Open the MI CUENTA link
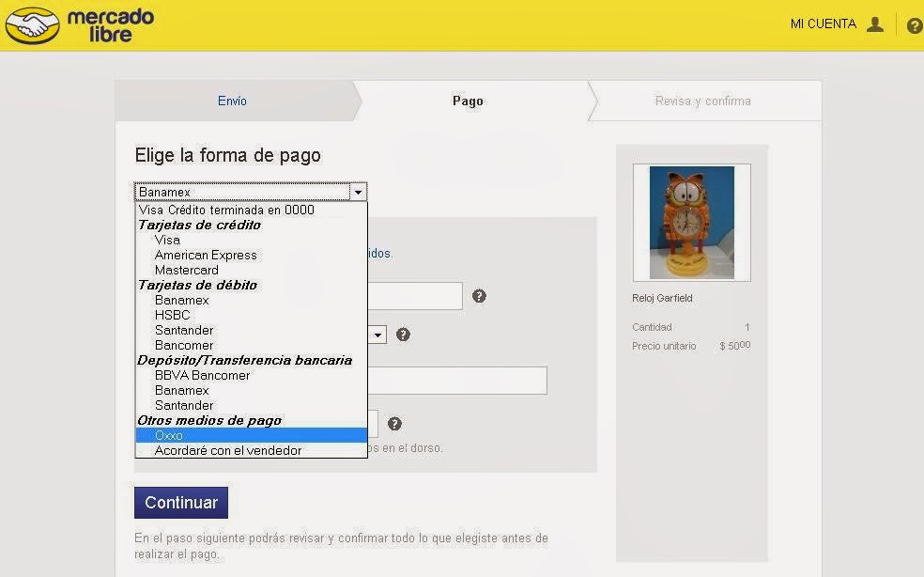 click(x=824, y=24)
